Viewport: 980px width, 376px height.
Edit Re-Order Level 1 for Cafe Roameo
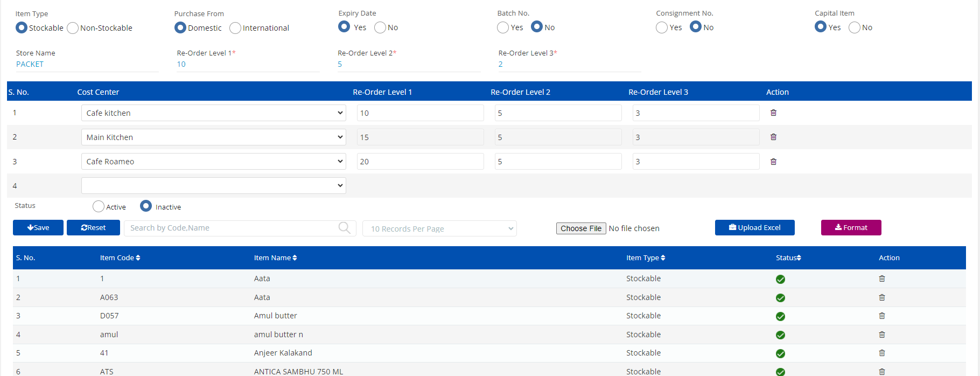(421, 161)
